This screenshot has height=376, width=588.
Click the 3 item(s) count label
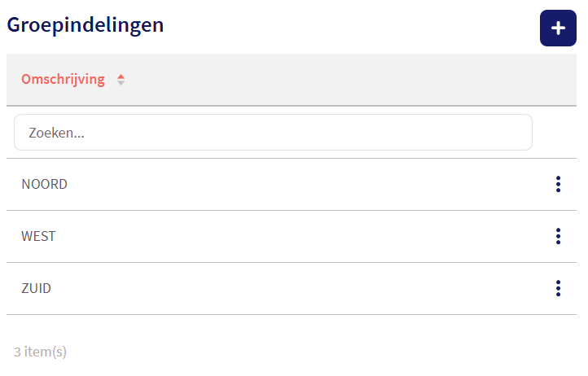(41, 352)
